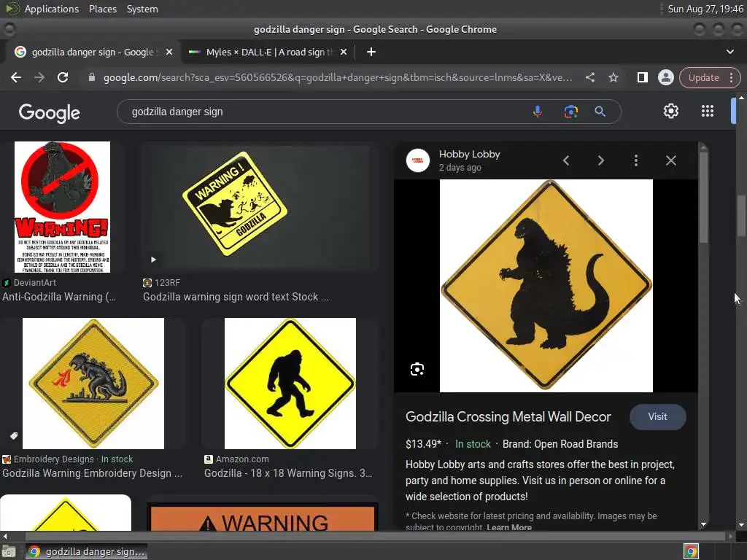Show previous image in preview panel

566,160
